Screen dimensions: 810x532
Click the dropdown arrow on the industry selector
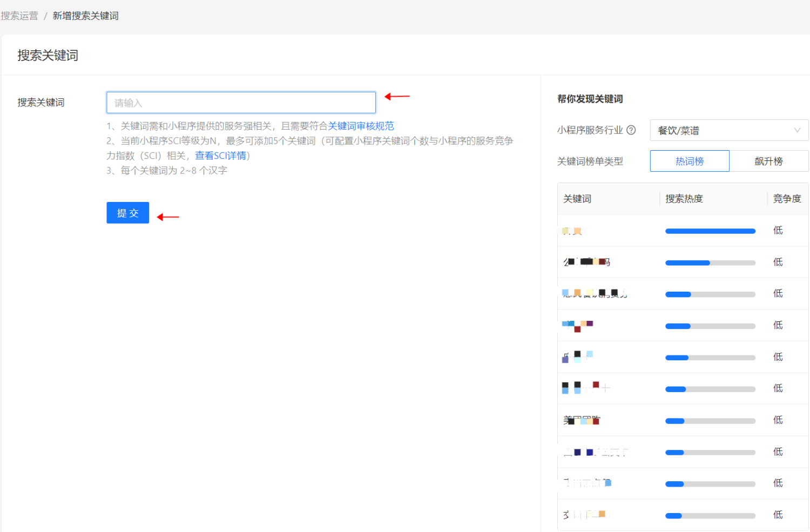pyautogui.click(x=798, y=130)
